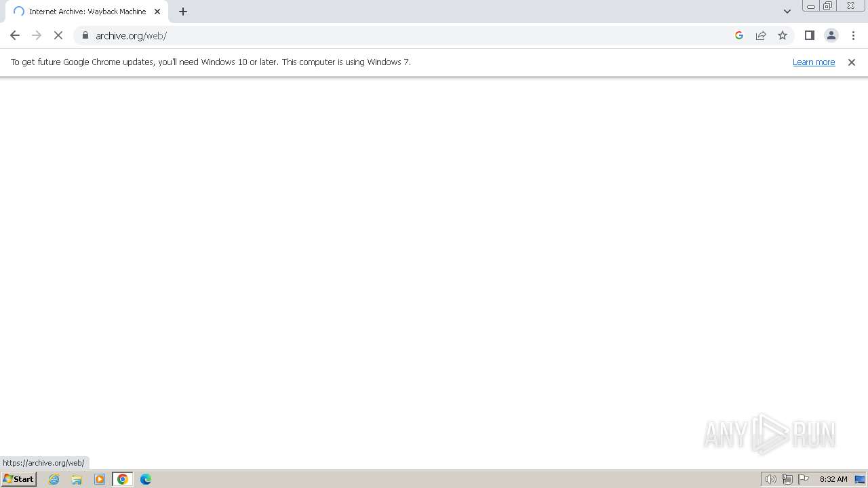Bookmark this tab with star icon
Screen dimensions: 868x488
pyautogui.click(x=783, y=35)
